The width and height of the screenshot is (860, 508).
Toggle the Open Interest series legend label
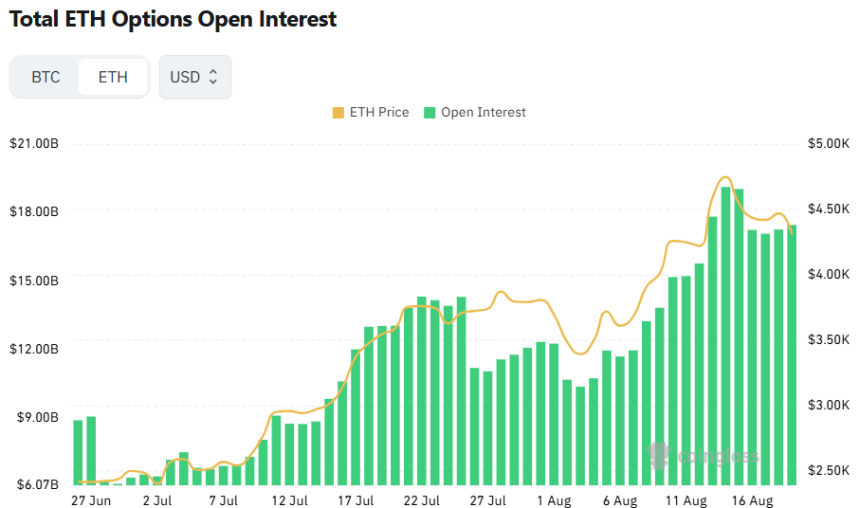[483, 113]
